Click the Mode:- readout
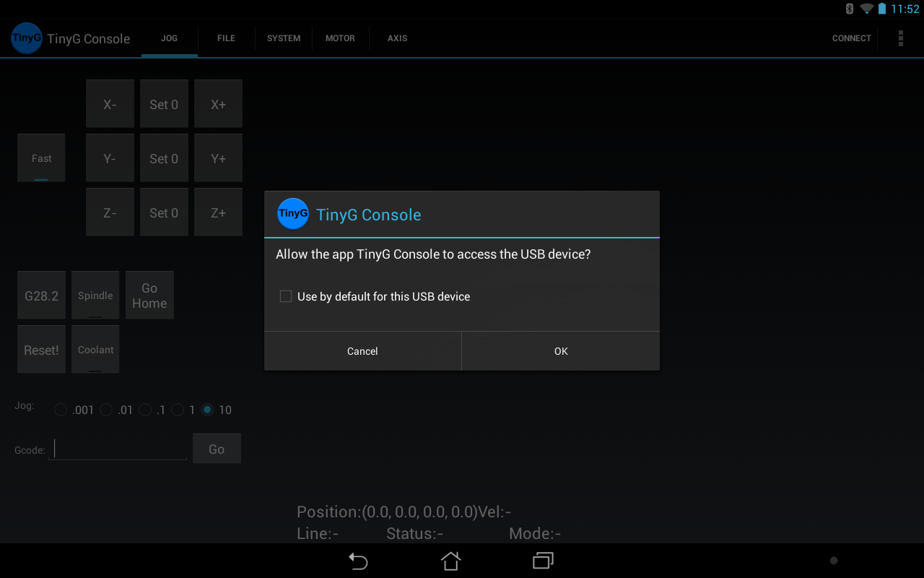 point(535,534)
